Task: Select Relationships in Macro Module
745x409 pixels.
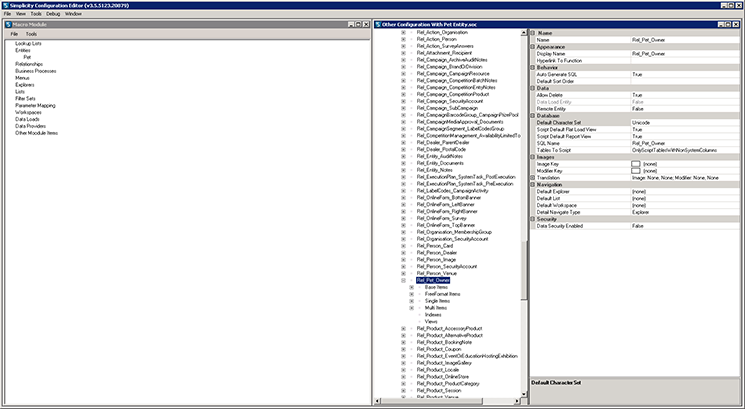Action: [x=29, y=64]
